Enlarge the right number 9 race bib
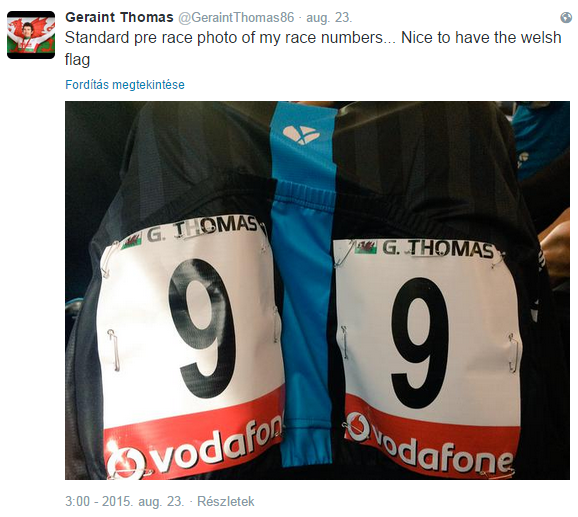The width and height of the screenshot is (578, 517). pos(428,354)
